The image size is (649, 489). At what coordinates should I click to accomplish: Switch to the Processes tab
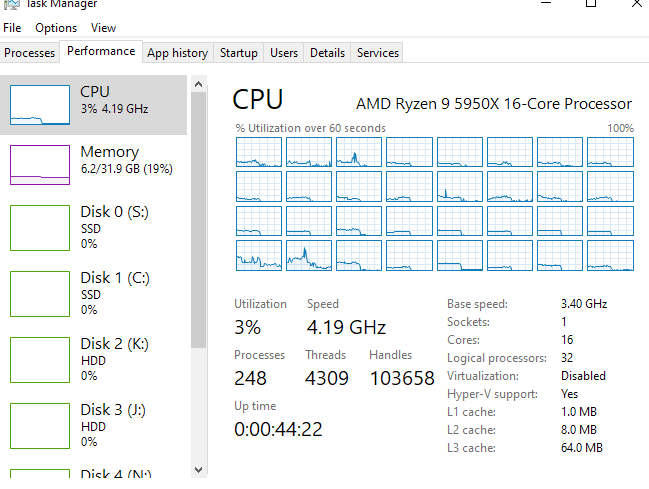[x=29, y=53]
